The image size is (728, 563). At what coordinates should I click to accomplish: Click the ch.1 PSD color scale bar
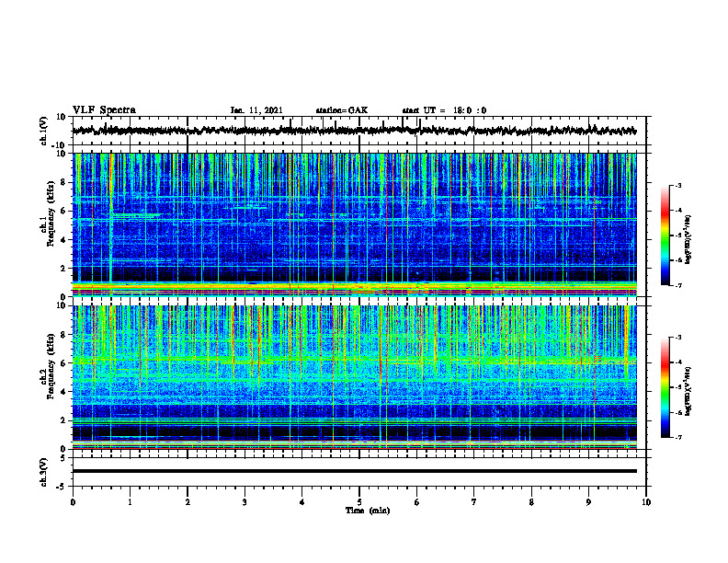coord(665,236)
